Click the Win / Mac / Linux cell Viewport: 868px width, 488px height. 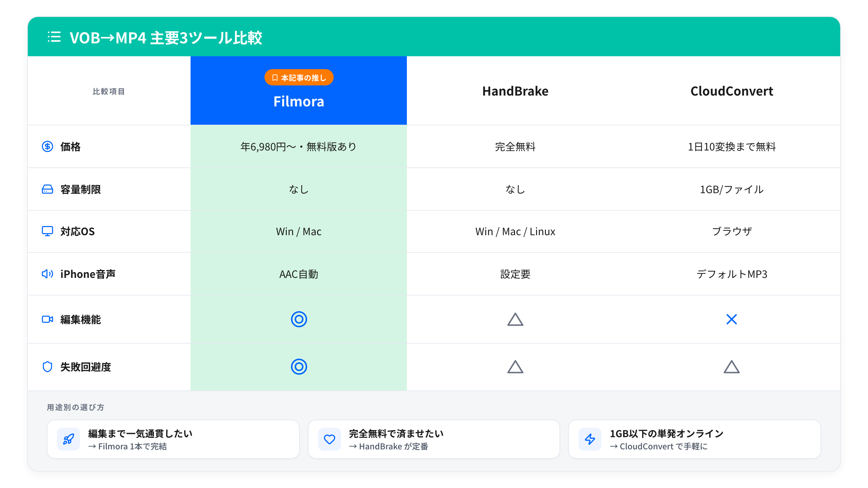click(515, 231)
